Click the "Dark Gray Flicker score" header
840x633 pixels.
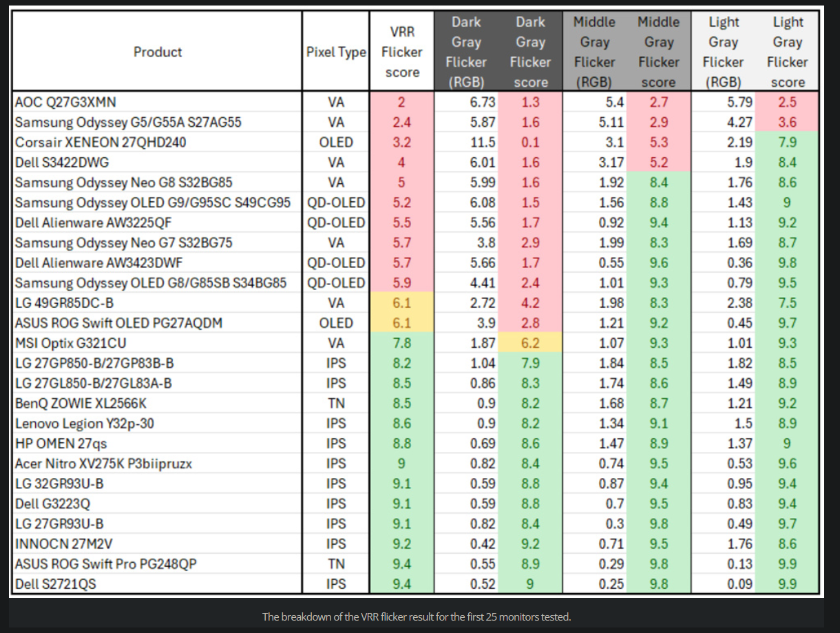530,52
